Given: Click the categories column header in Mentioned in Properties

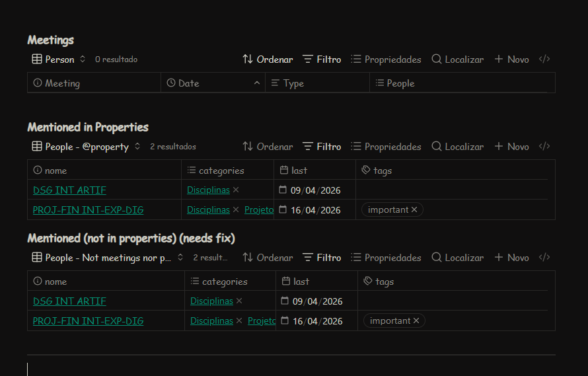Looking at the screenshot, I should pos(221,170).
